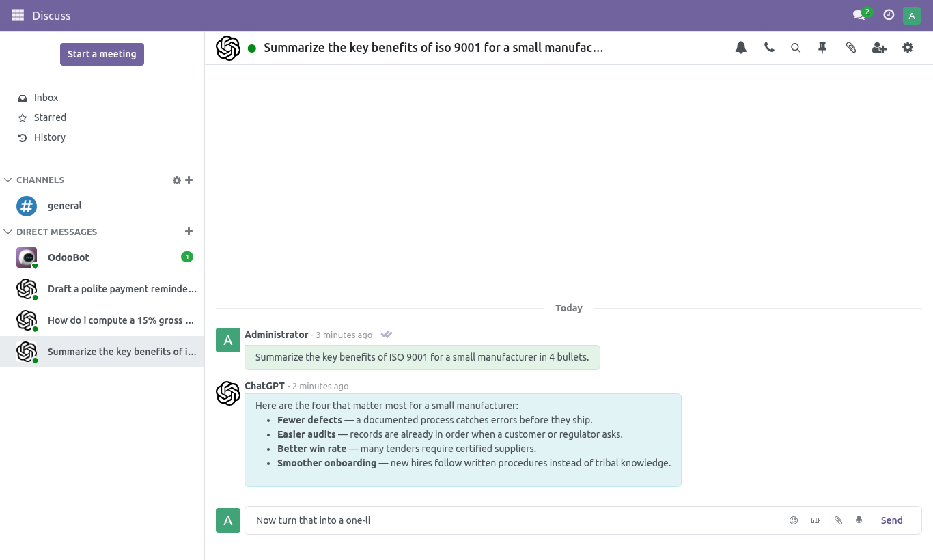933x560 pixels.
Task: Invite people using add-user icon
Action: click(879, 48)
